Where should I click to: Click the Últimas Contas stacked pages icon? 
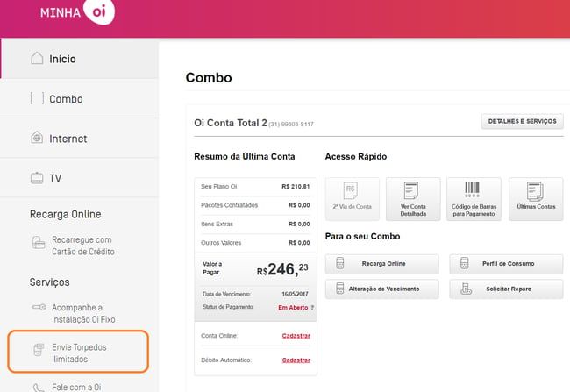[x=535, y=191]
